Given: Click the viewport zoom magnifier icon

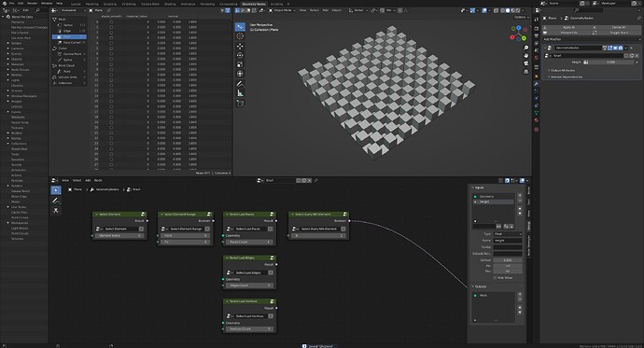Looking at the screenshot, I should pos(525,48).
